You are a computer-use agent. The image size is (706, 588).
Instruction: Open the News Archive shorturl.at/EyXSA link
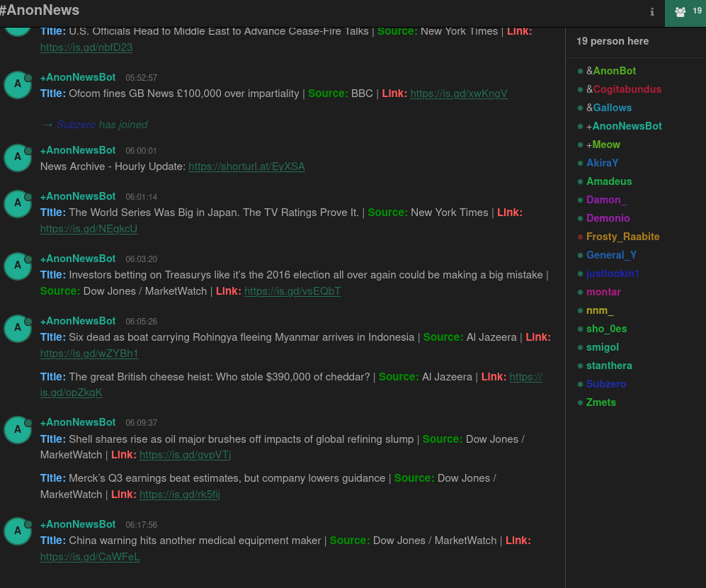pos(246,166)
